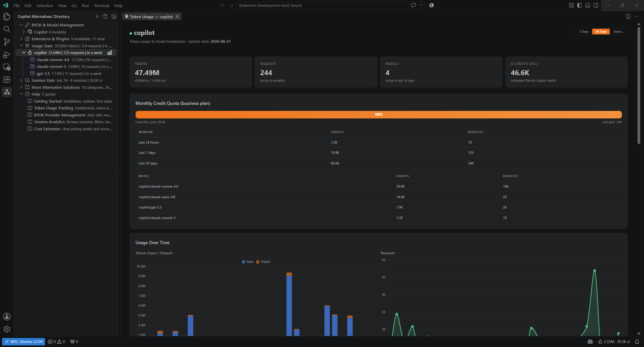Split the editor to the right

628,16
